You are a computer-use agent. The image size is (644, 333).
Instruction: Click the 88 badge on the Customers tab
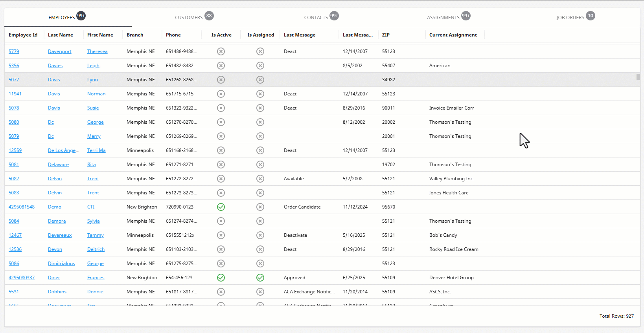(x=209, y=16)
